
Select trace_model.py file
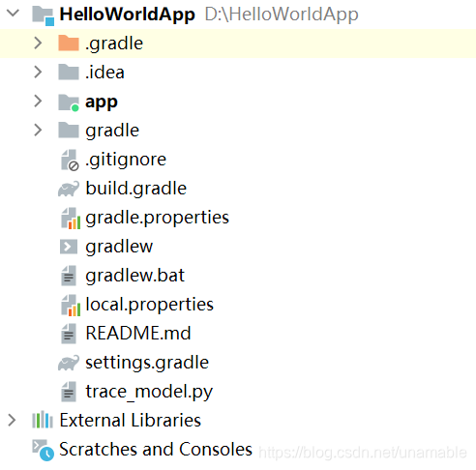pos(149,392)
